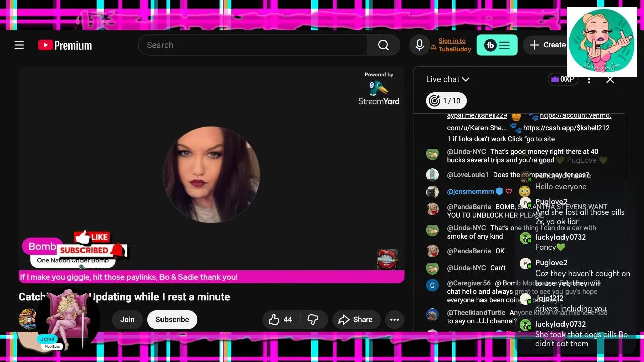Click the Join membership button
Screen dimensions: 644x362
(127, 319)
